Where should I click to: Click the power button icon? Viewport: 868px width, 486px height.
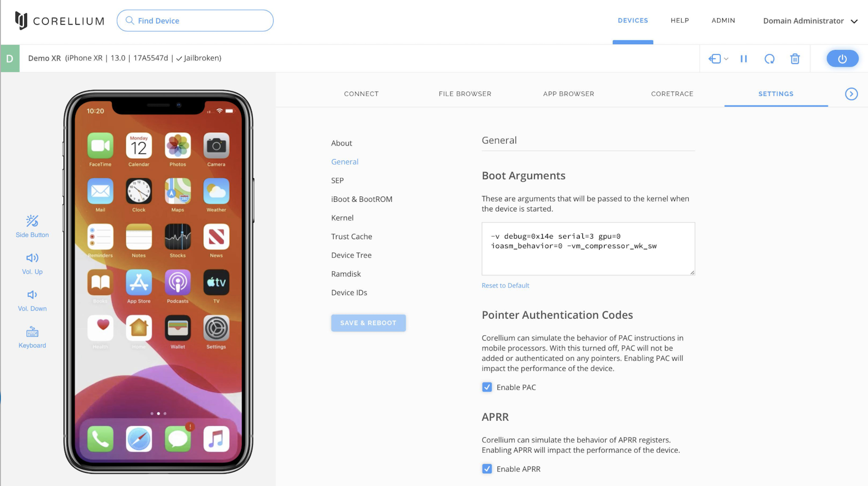843,59
